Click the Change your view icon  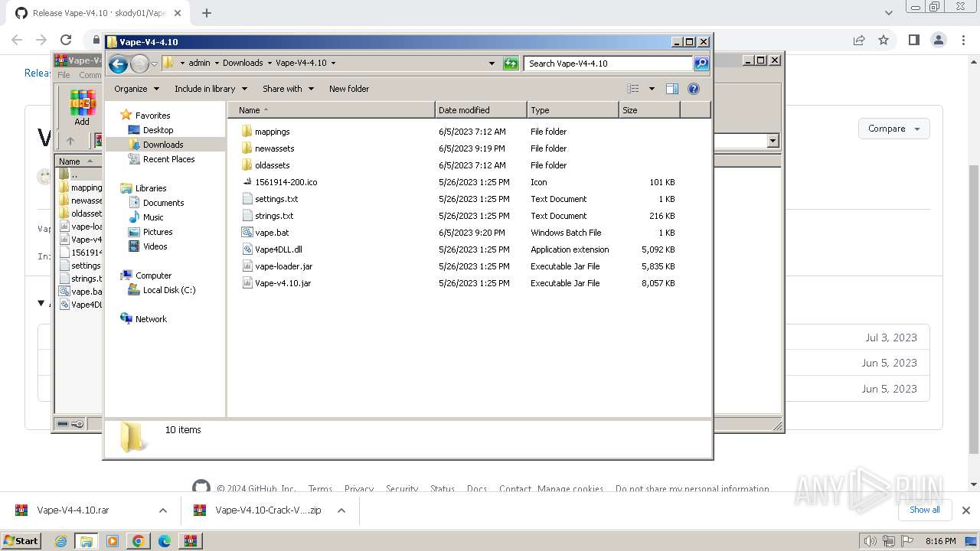(633, 89)
